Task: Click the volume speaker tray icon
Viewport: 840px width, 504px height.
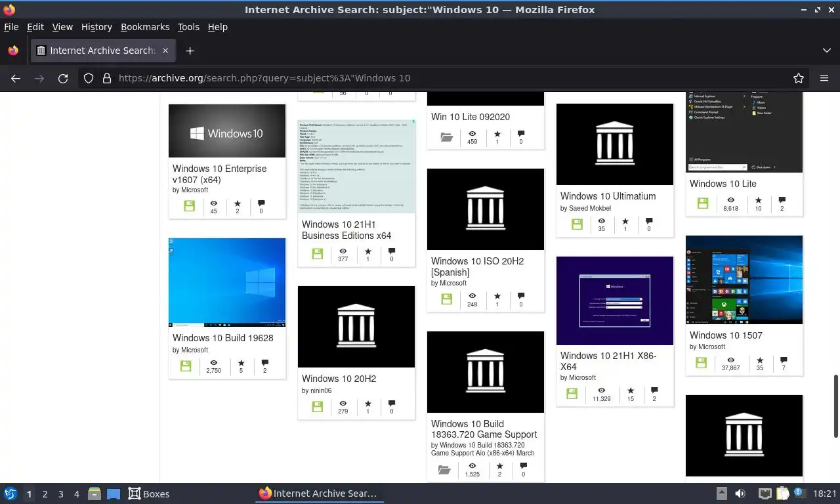Action: tap(740, 493)
